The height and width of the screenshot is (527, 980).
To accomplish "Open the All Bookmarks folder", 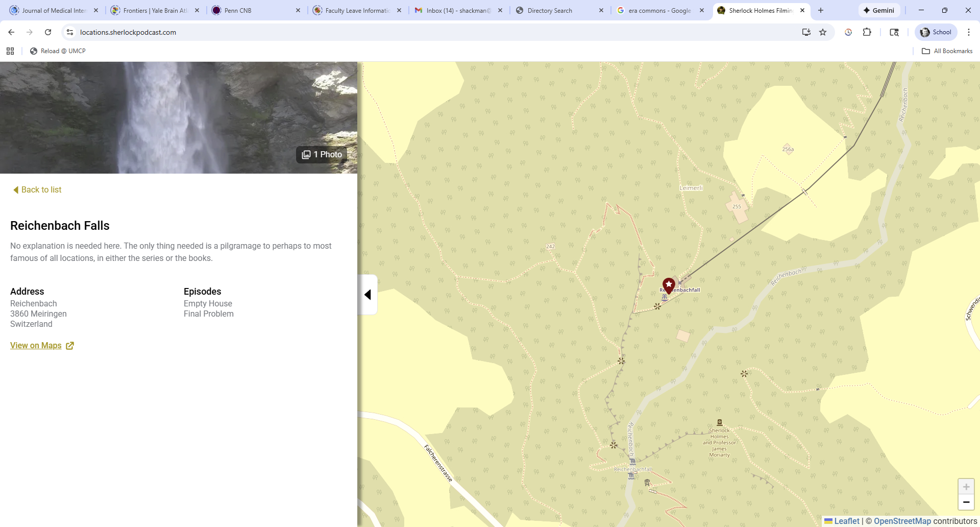I will coord(947,51).
